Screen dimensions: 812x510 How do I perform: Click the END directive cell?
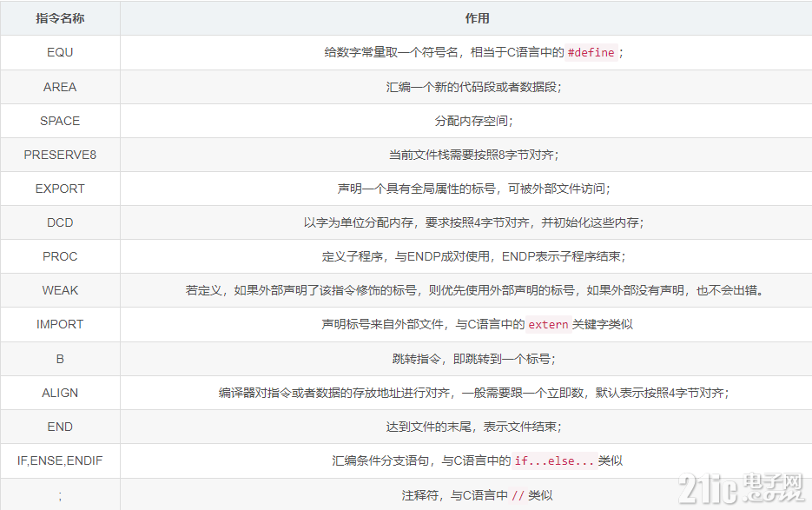point(60,427)
